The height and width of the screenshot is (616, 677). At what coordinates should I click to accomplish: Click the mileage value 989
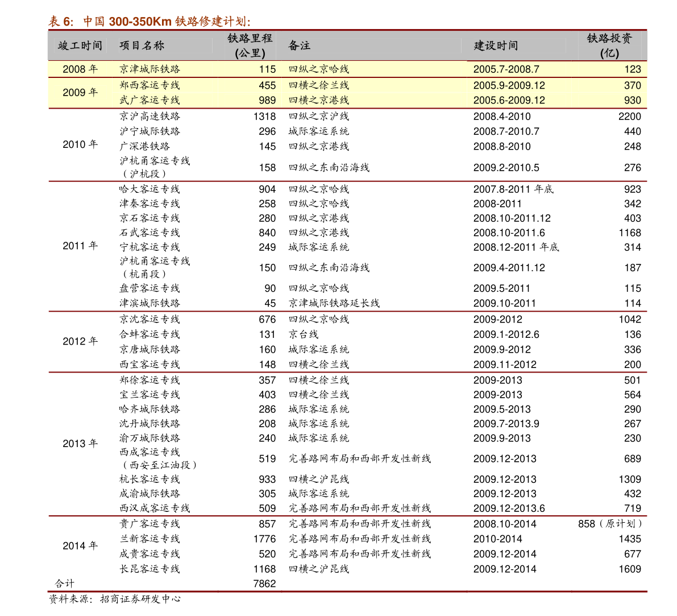[x=267, y=100]
